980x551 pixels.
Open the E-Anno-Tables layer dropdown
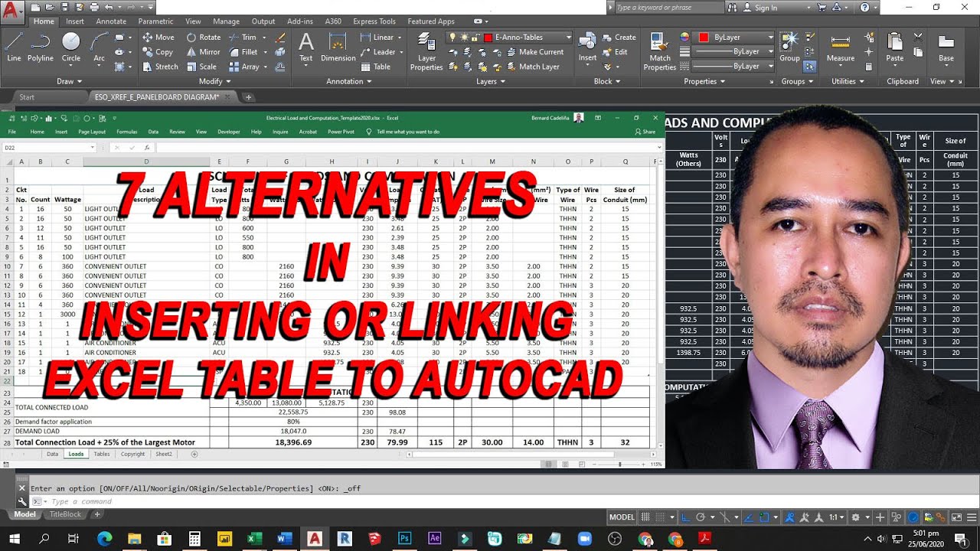coord(568,37)
